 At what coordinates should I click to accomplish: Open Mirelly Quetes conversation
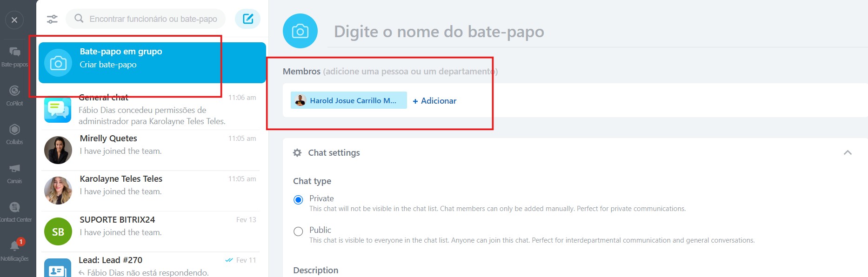pos(151,150)
